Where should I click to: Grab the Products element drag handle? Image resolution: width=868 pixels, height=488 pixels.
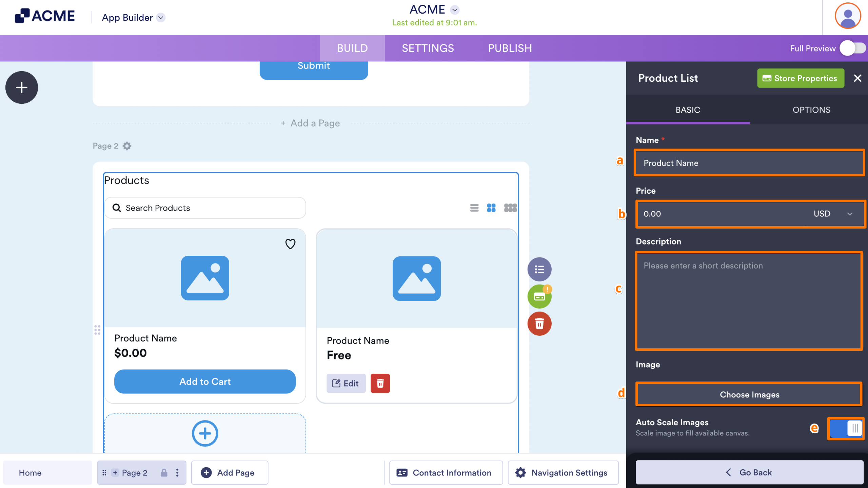pos(97,330)
